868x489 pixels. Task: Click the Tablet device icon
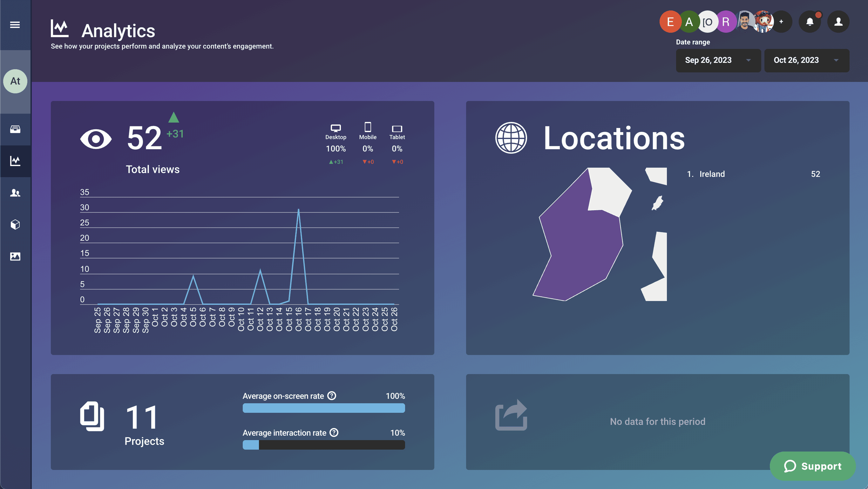[x=397, y=129]
